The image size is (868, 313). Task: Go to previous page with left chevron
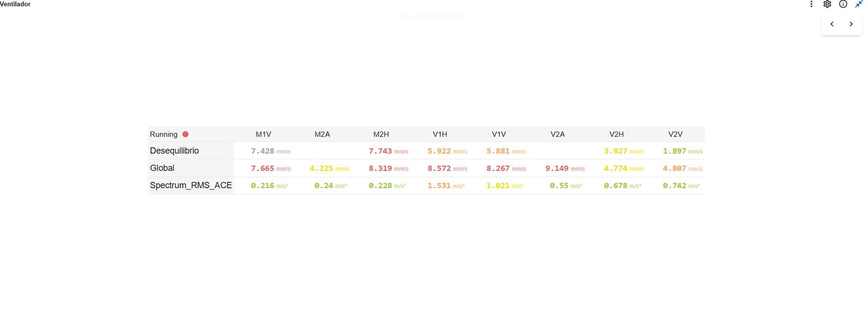tap(832, 24)
